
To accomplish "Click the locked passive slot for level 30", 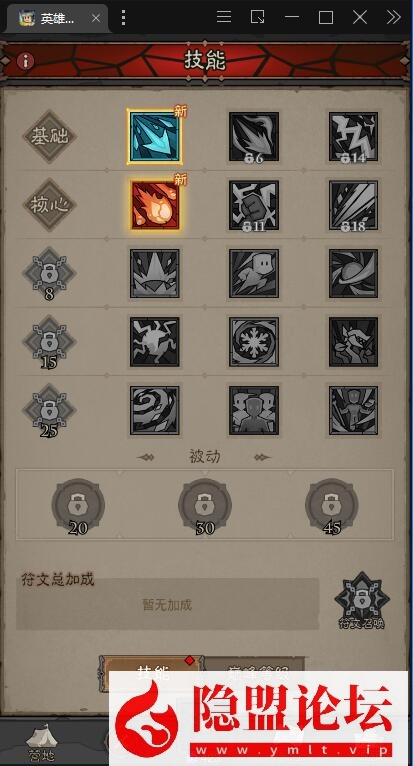I will coord(205,506).
